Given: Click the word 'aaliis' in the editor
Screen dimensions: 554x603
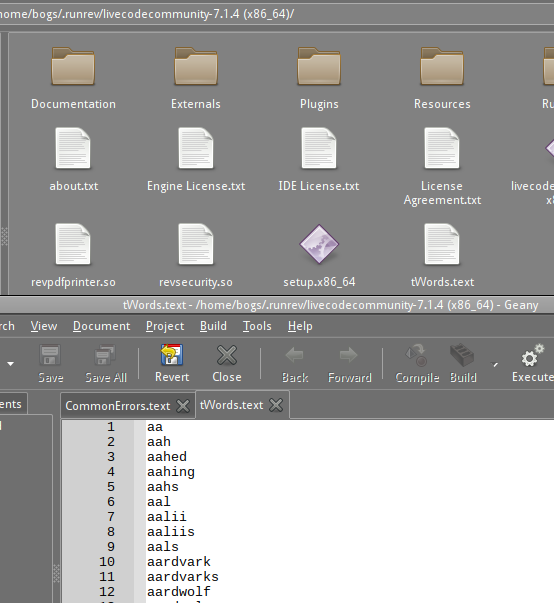Looking at the screenshot, I should [171, 532].
